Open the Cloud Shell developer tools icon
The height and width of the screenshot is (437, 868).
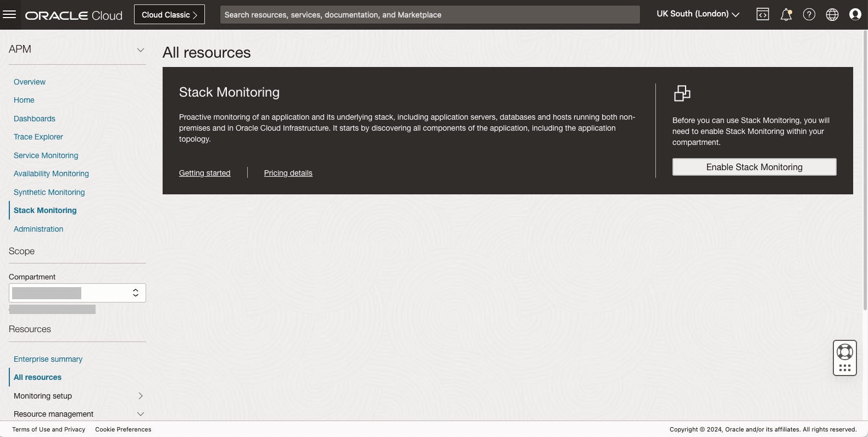[x=763, y=15]
